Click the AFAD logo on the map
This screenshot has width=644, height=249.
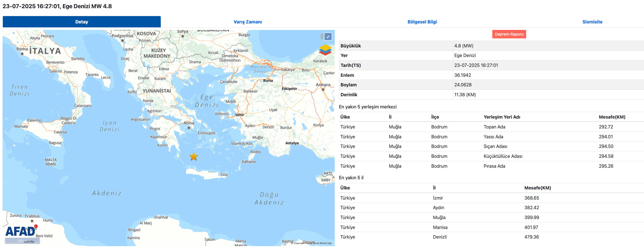[20, 231]
